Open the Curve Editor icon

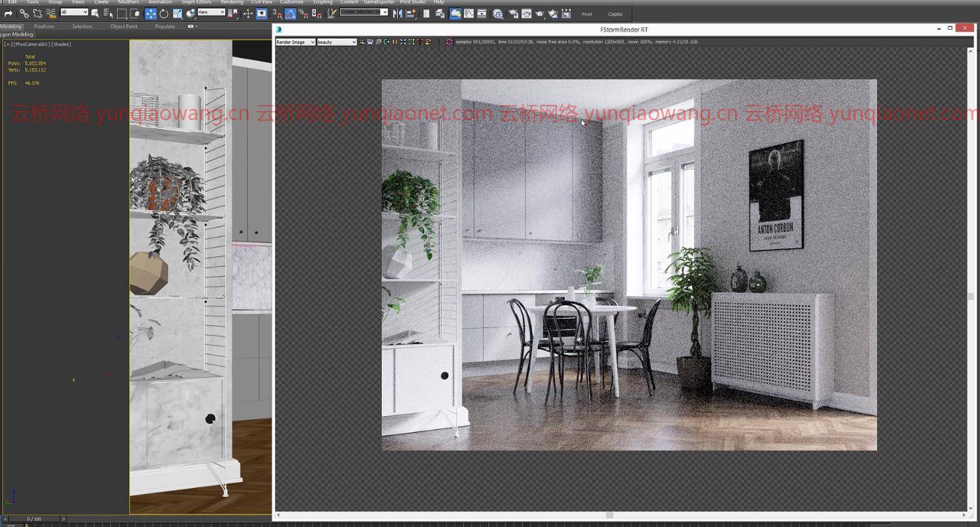coord(469,13)
